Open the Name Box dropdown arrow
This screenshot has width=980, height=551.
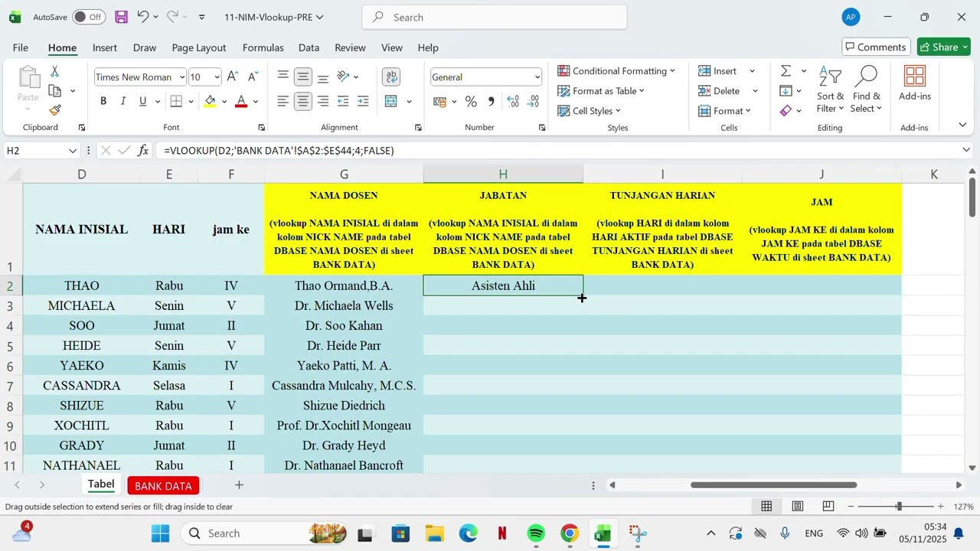coord(73,151)
